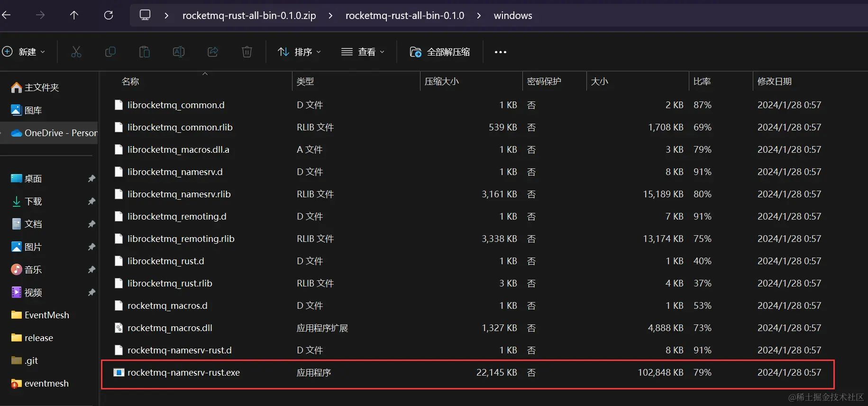868x406 pixels.
Task: Sort by the 名称 column header
Action: click(130, 81)
